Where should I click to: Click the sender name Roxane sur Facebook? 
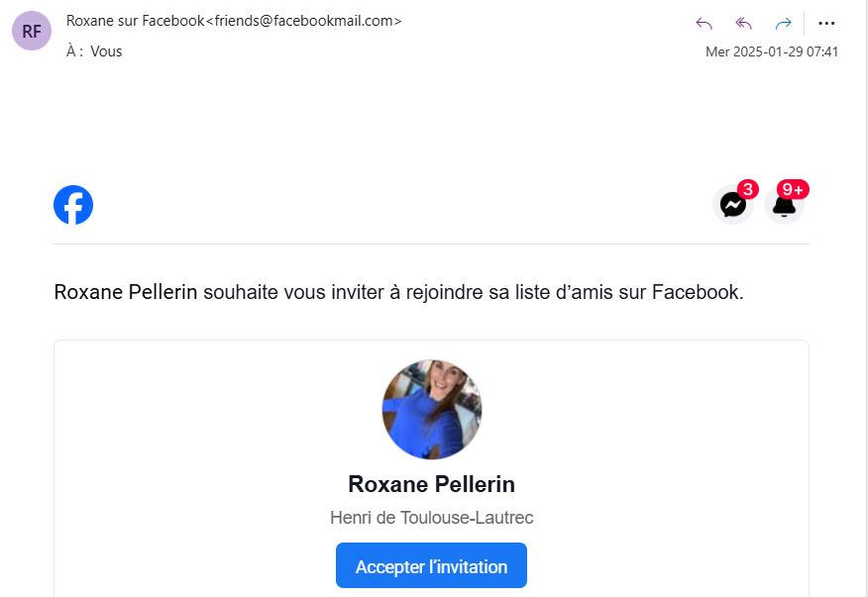pyautogui.click(x=135, y=21)
